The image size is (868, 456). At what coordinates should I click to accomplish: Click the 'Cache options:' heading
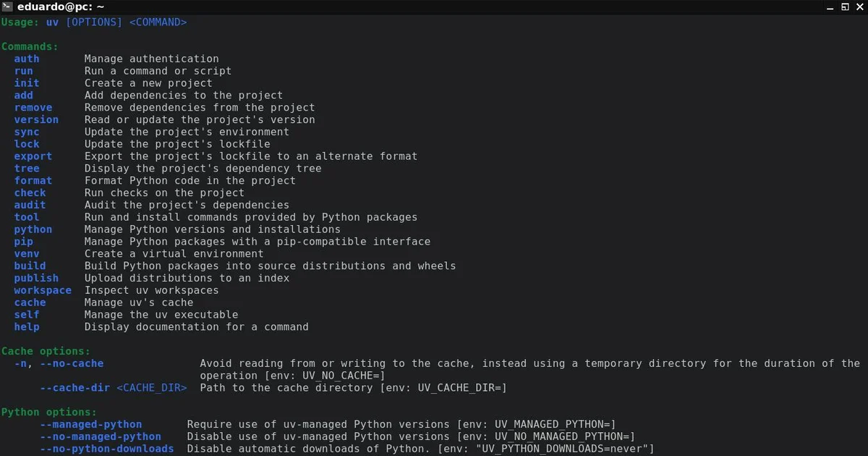(46, 351)
